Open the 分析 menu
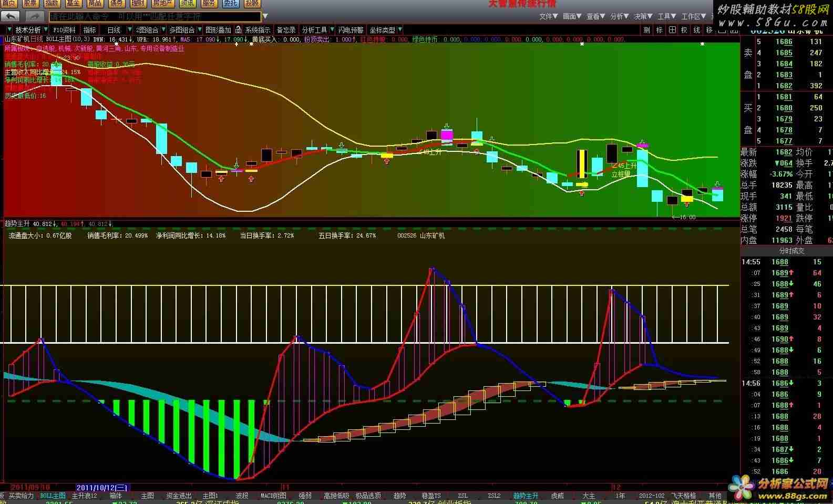Viewport: 833px width, 504px height. tap(619, 16)
